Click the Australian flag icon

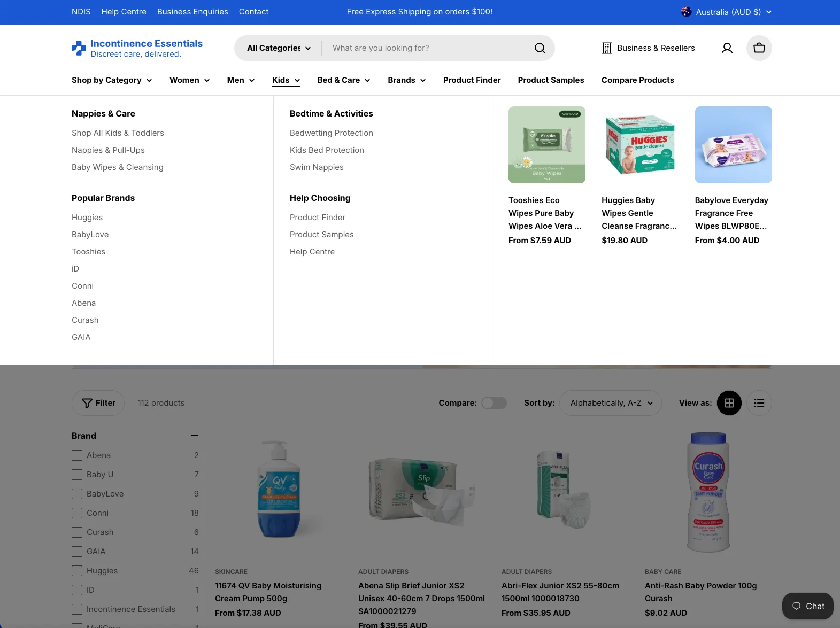pyautogui.click(x=687, y=12)
